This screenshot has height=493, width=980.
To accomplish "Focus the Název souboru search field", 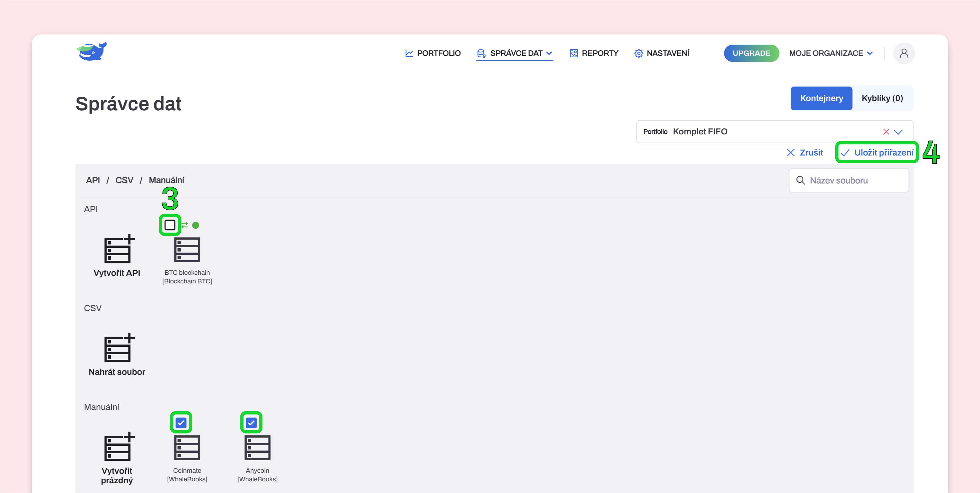I will (x=849, y=180).
